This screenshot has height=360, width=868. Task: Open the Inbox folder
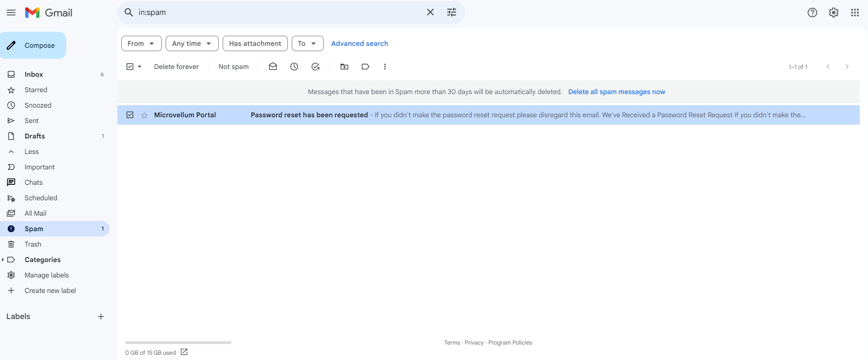click(34, 74)
